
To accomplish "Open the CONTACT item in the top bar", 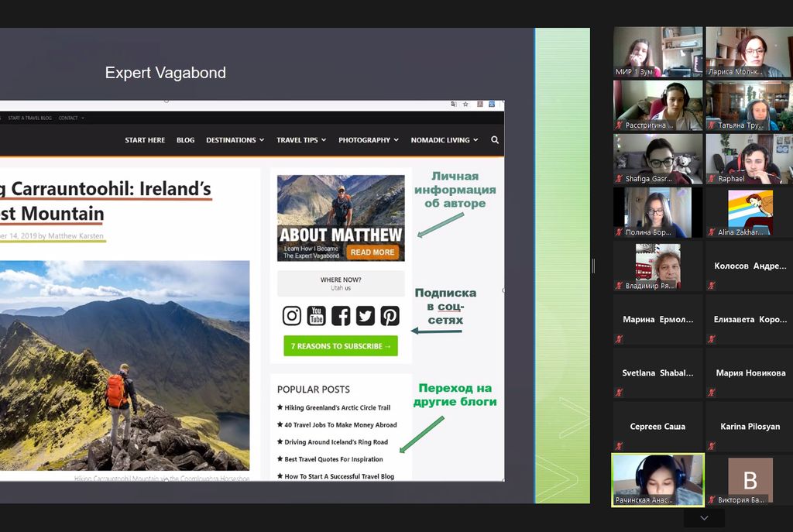I will [68, 118].
